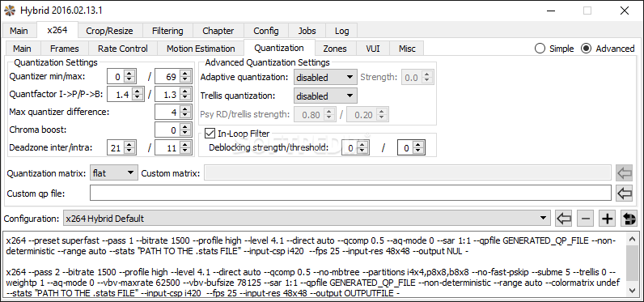Expand the Configuration combo box

306,219
